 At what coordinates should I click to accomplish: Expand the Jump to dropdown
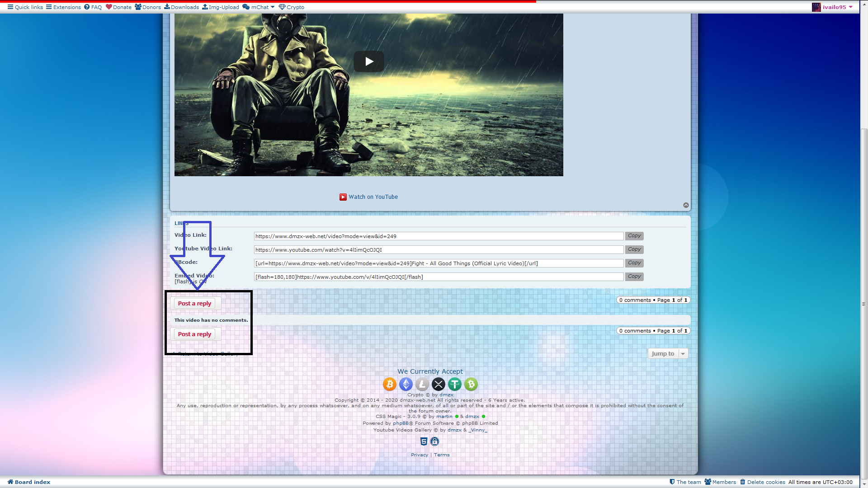[x=668, y=353]
